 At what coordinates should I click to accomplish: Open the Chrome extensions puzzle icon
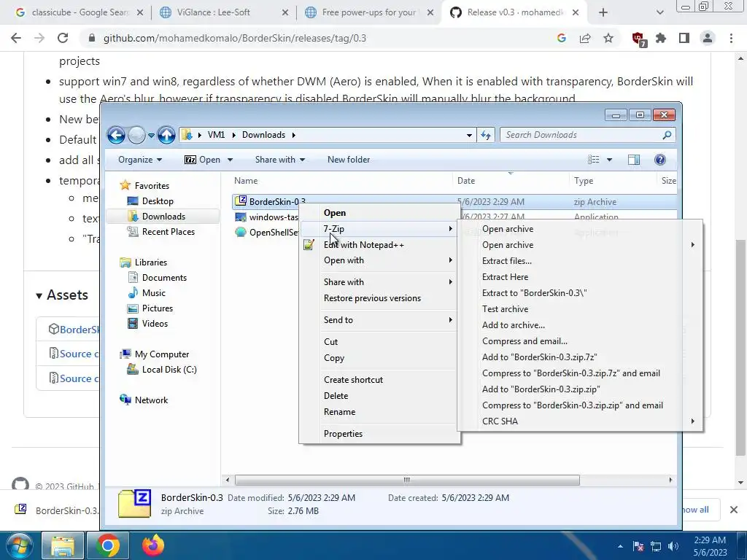coord(661,38)
